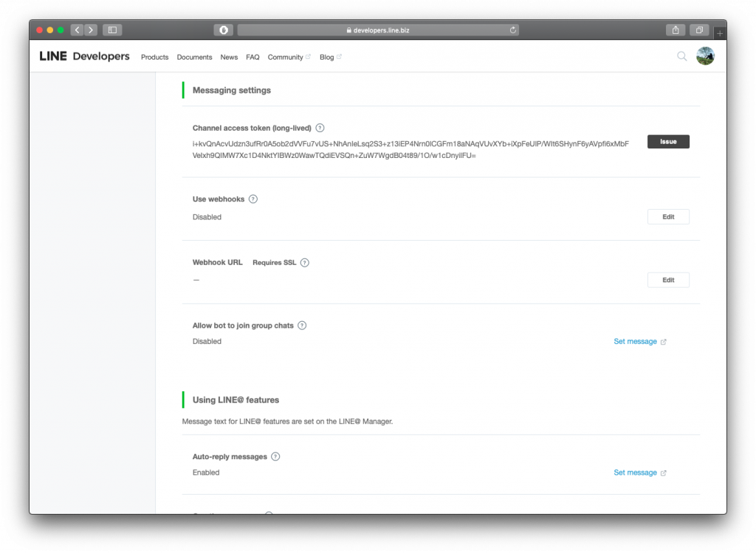This screenshot has height=553, width=756.
Task: Click Disabled status under Allow bot to join group chats
Action: (x=207, y=341)
